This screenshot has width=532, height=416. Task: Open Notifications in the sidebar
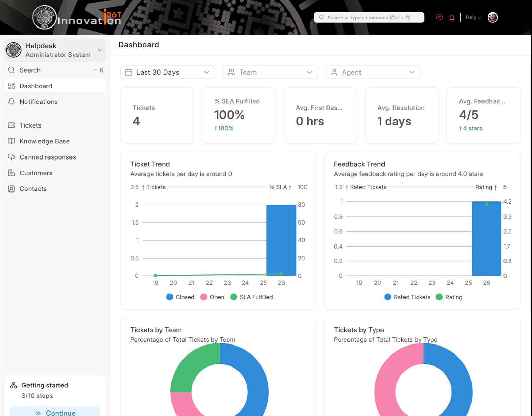(x=38, y=102)
